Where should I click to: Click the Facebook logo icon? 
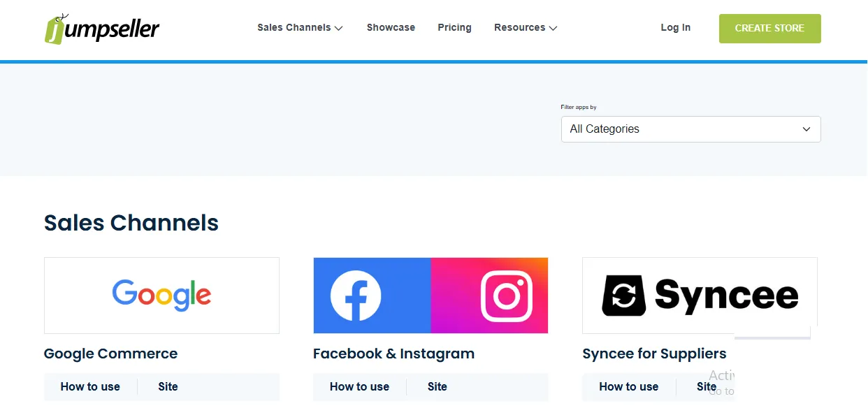coord(356,296)
